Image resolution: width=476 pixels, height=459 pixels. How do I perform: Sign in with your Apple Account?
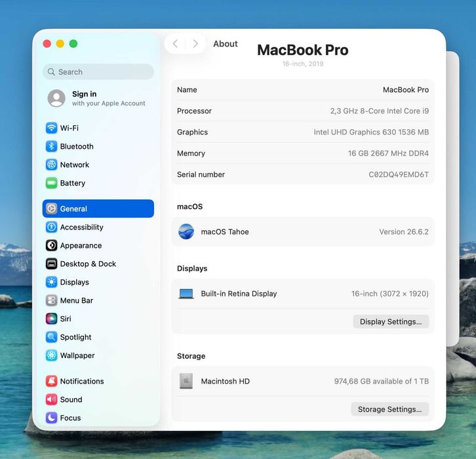coord(98,98)
